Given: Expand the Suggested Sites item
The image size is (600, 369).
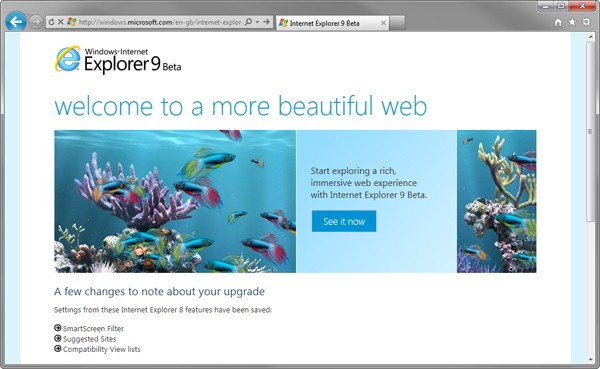Looking at the screenshot, I should (x=58, y=338).
